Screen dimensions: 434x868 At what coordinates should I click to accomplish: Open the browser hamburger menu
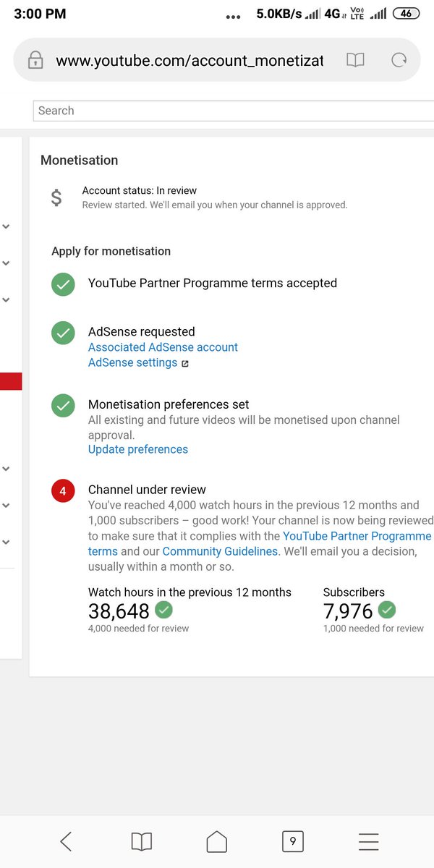(x=369, y=841)
